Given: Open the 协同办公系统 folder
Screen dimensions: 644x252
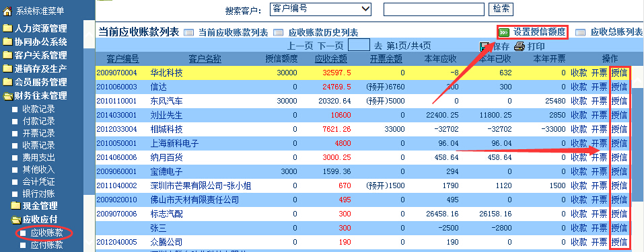Looking at the screenshot, I should (35, 42).
